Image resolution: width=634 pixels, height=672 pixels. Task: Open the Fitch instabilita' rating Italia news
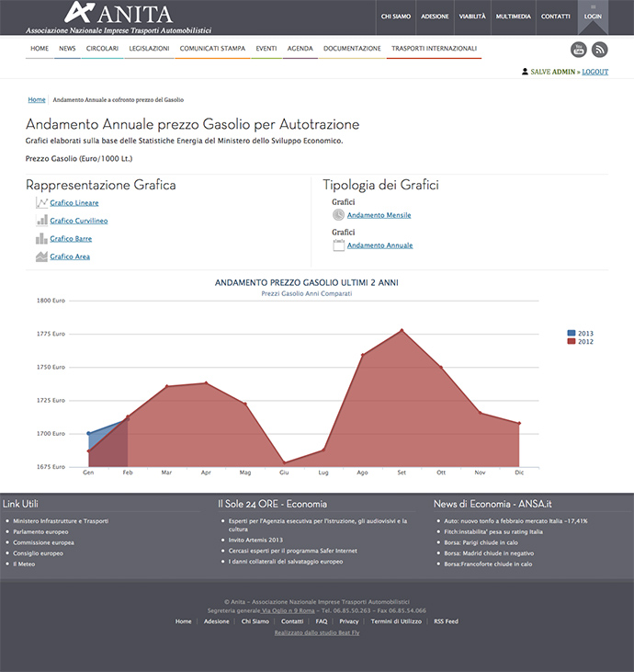[x=493, y=532]
